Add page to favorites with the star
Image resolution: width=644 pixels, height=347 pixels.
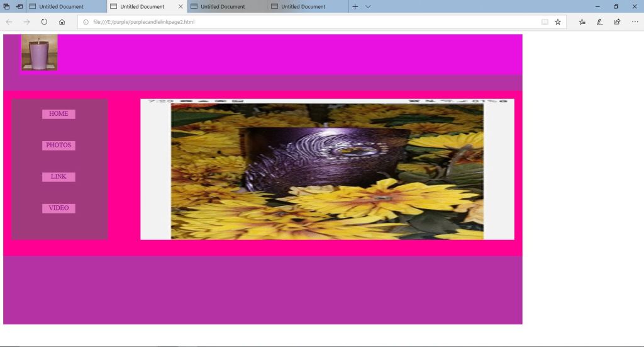coord(558,21)
